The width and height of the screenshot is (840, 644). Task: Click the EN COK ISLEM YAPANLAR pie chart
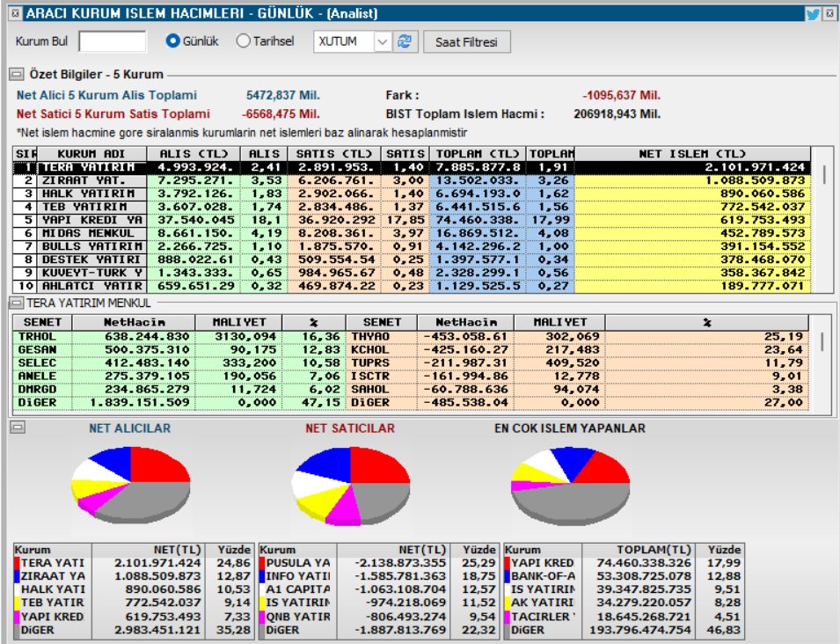tap(570, 486)
